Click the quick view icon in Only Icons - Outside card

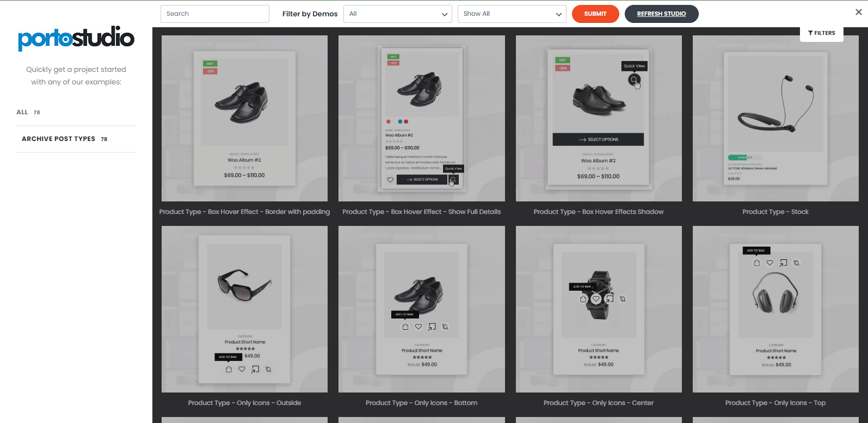pyautogui.click(x=255, y=369)
